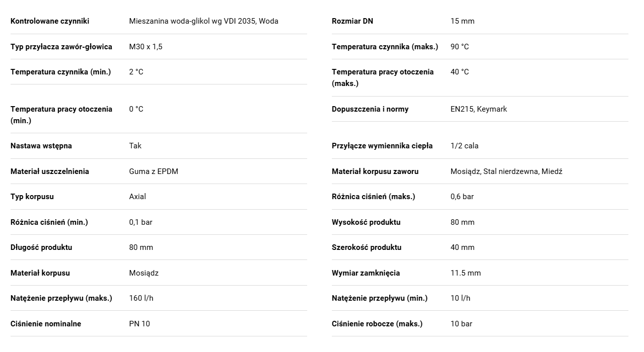Select the 1/2 cala value
Screen dimensions: 644x352
pyautogui.click(x=464, y=146)
